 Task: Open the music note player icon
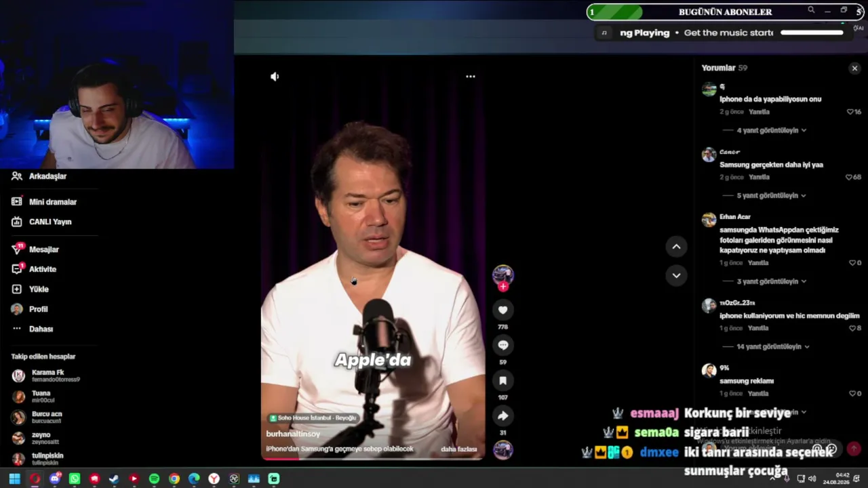604,33
